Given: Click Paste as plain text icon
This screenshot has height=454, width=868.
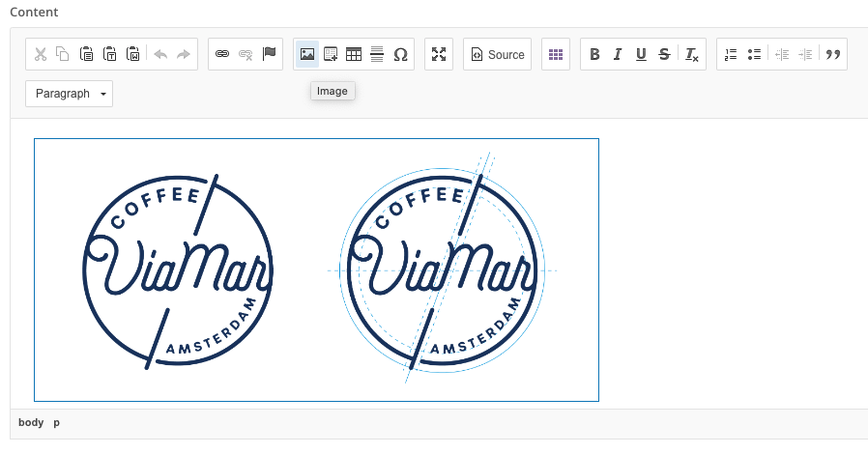Looking at the screenshot, I should 109,54.
